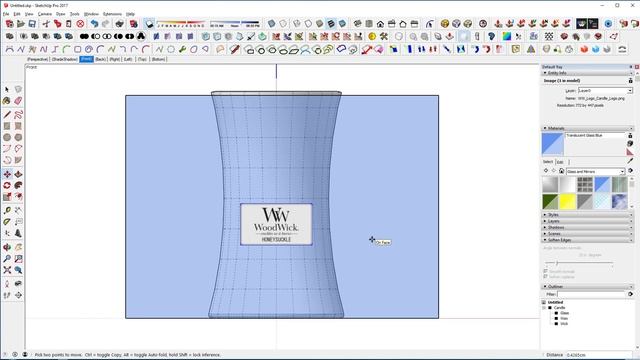Screen dimensions: 640x360
Task: Select the Glass item in Outliner
Action: (564, 313)
